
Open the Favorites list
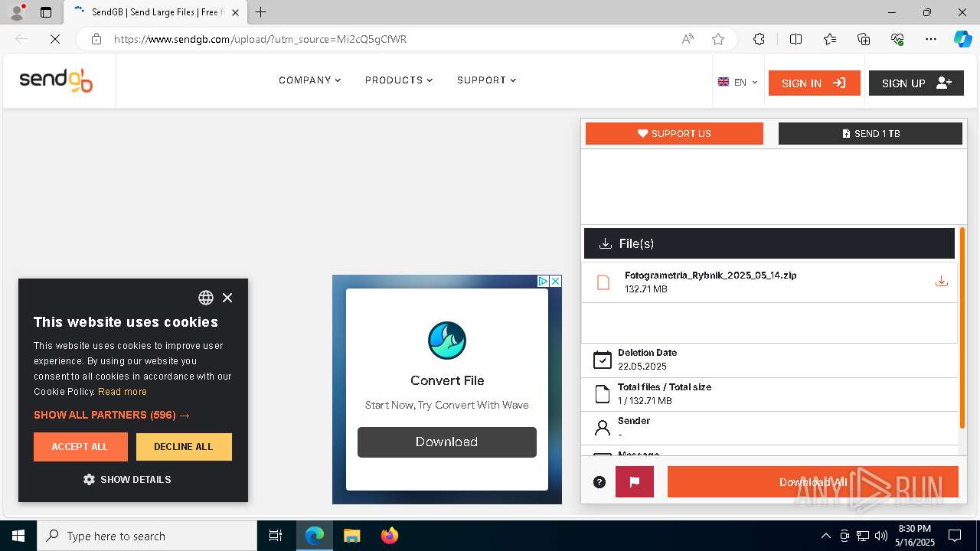830,39
